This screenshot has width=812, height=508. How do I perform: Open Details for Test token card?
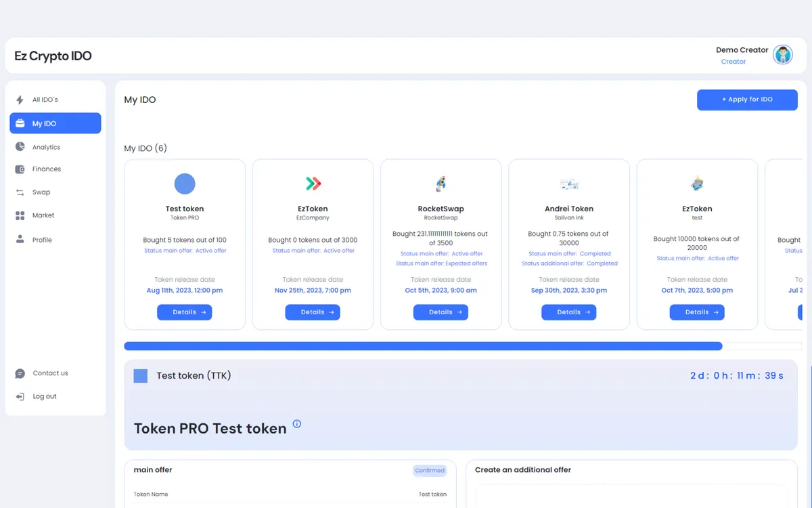pos(185,312)
